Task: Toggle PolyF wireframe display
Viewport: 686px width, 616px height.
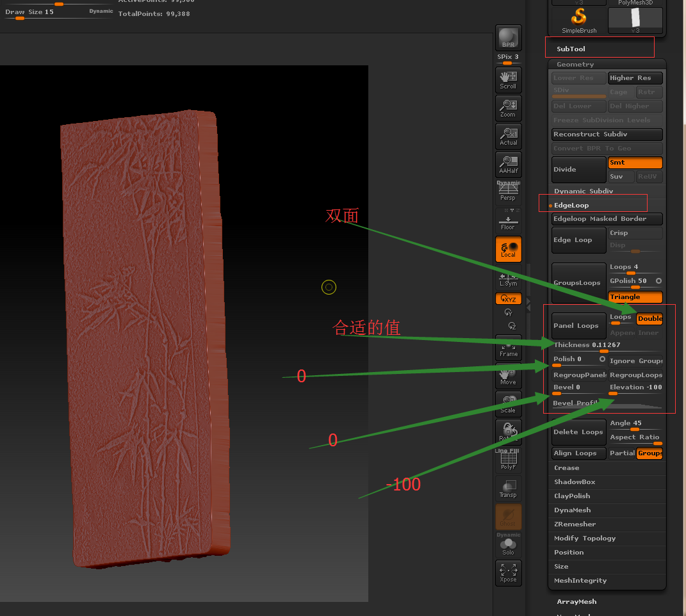Action: pyautogui.click(x=508, y=460)
